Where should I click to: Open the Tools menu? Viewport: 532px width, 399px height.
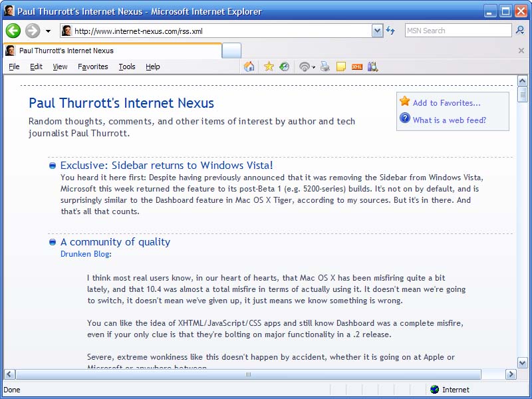[x=127, y=66]
